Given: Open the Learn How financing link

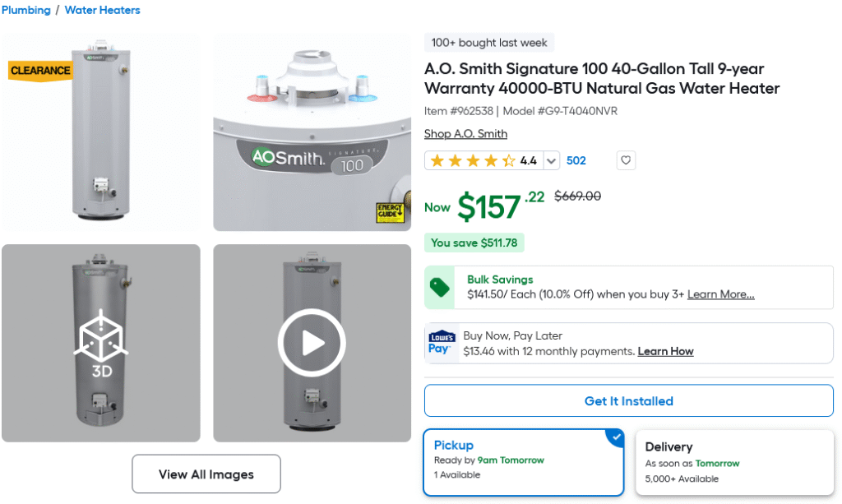Looking at the screenshot, I should [665, 351].
